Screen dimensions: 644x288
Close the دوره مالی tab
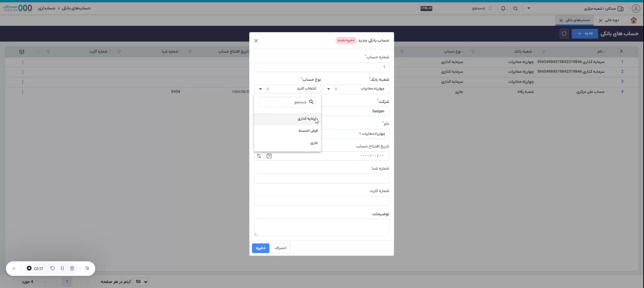tap(600, 20)
